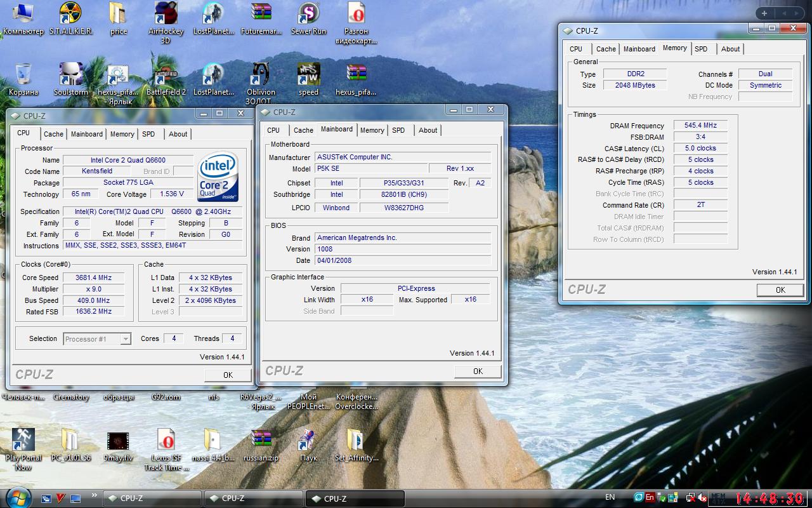Viewport: 812px width, 508px height.
Task: Open the russian.zip archive
Action: [x=261, y=445]
